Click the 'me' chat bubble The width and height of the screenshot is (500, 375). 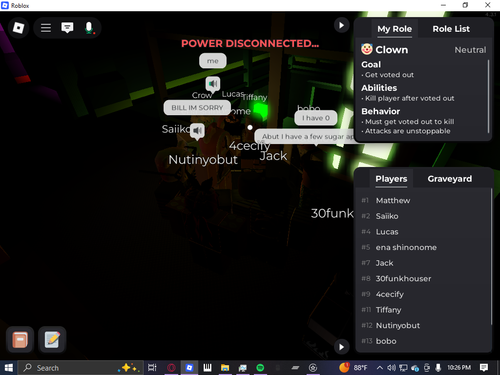(213, 61)
